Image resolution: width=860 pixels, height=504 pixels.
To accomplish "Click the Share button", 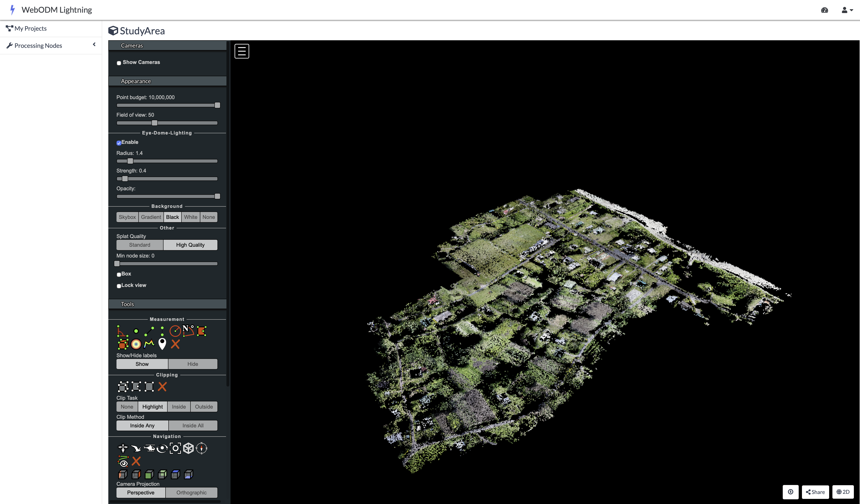I will [x=815, y=492].
